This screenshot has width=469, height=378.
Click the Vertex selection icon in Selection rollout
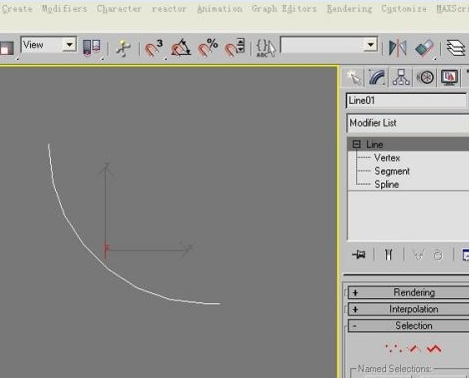point(394,349)
